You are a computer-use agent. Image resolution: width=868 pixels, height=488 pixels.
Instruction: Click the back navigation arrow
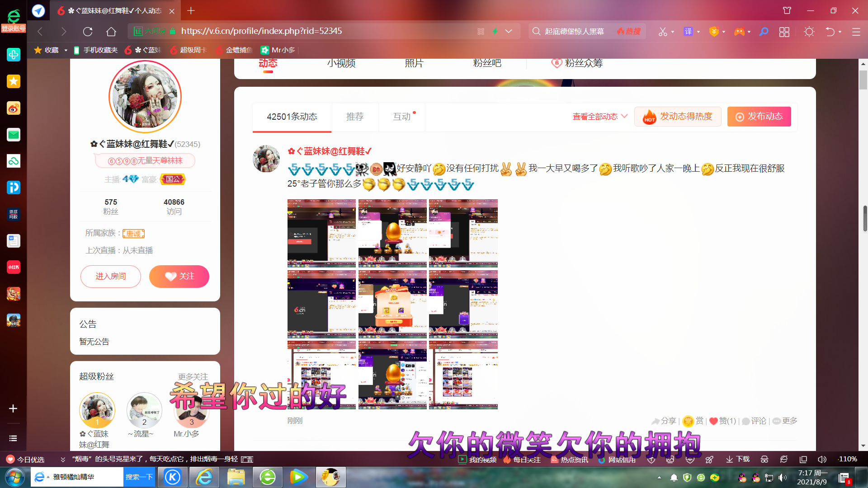point(40,31)
